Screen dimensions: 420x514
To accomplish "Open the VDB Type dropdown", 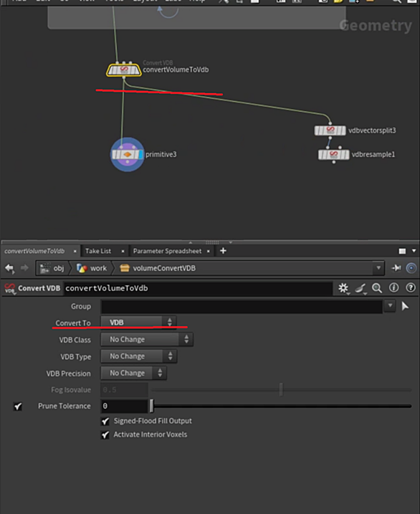I will (138, 356).
